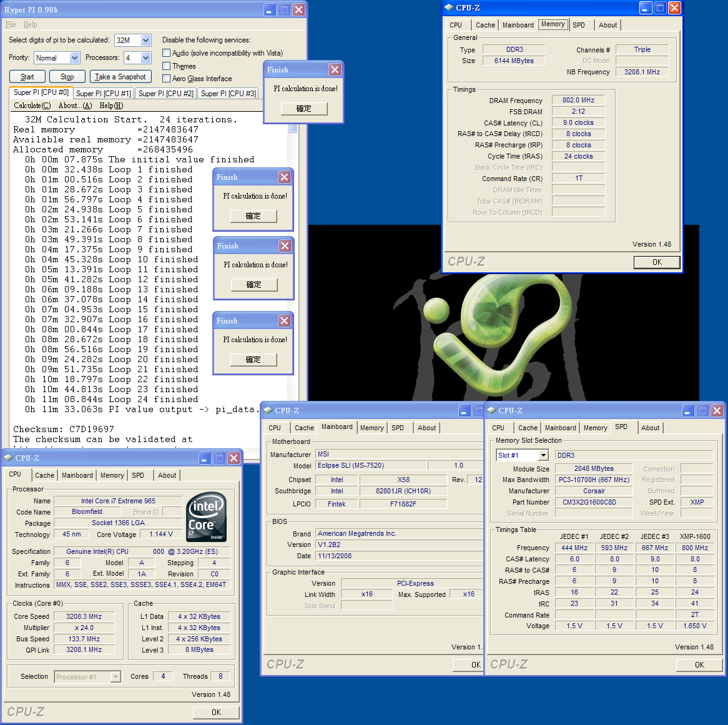Open the memory Slot #1 dropdown
The height and width of the screenshot is (725, 728).
(543, 455)
